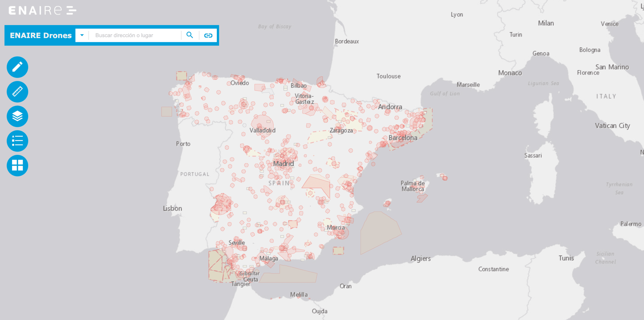Click the Algiers label on map
Image resolution: width=644 pixels, height=320 pixels.
[421, 258]
